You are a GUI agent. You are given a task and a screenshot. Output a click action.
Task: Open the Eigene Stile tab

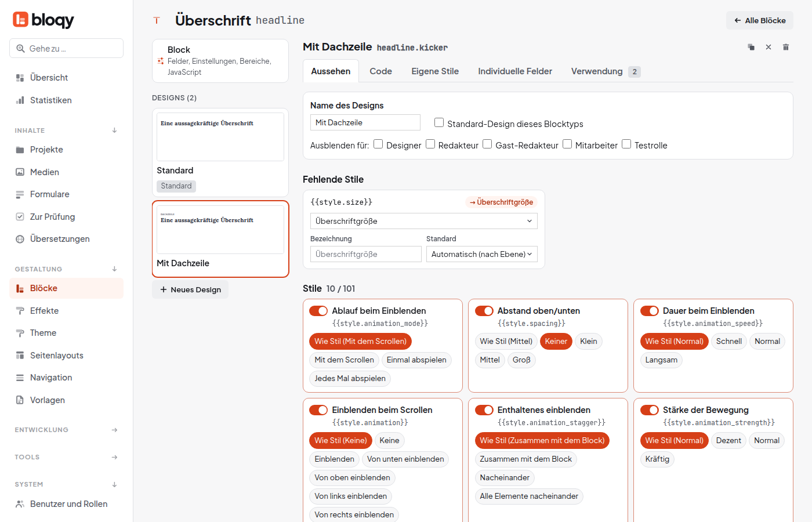(x=435, y=71)
